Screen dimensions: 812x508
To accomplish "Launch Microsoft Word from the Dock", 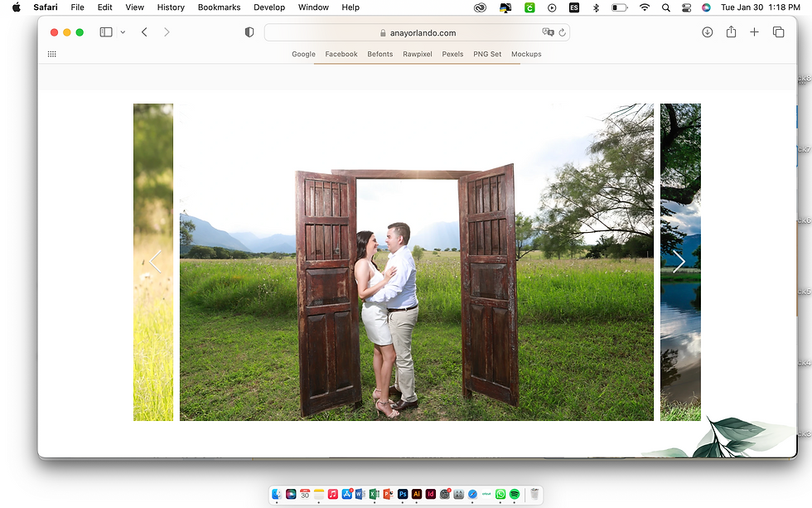I will (x=360, y=494).
